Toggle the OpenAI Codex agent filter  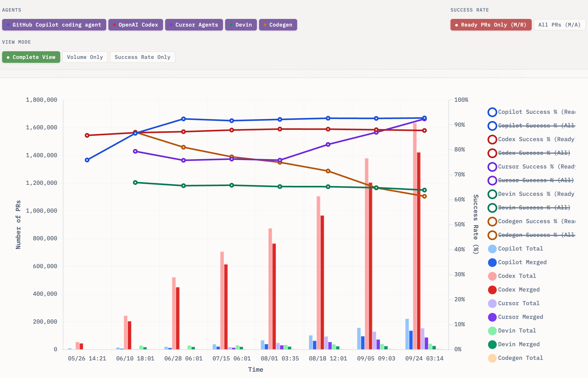point(135,25)
